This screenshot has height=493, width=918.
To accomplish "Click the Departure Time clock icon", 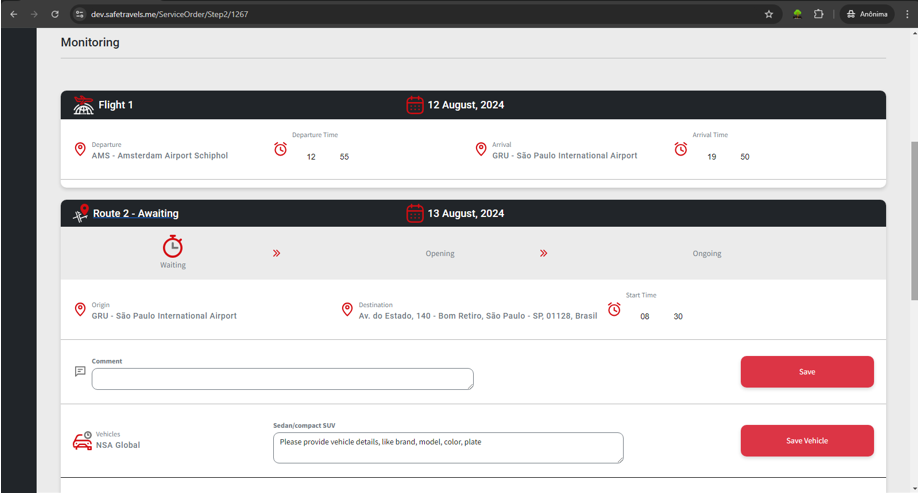I will click(281, 149).
